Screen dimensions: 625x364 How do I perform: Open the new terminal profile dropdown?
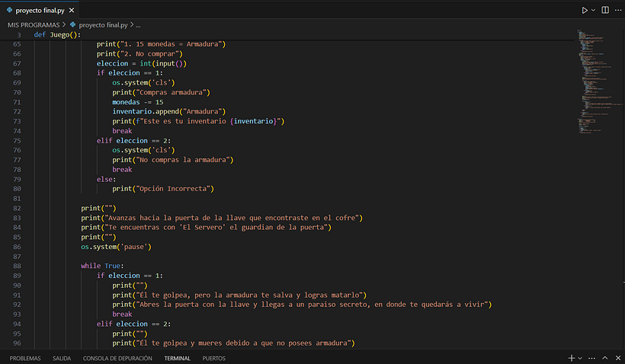pyautogui.click(x=580, y=358)
